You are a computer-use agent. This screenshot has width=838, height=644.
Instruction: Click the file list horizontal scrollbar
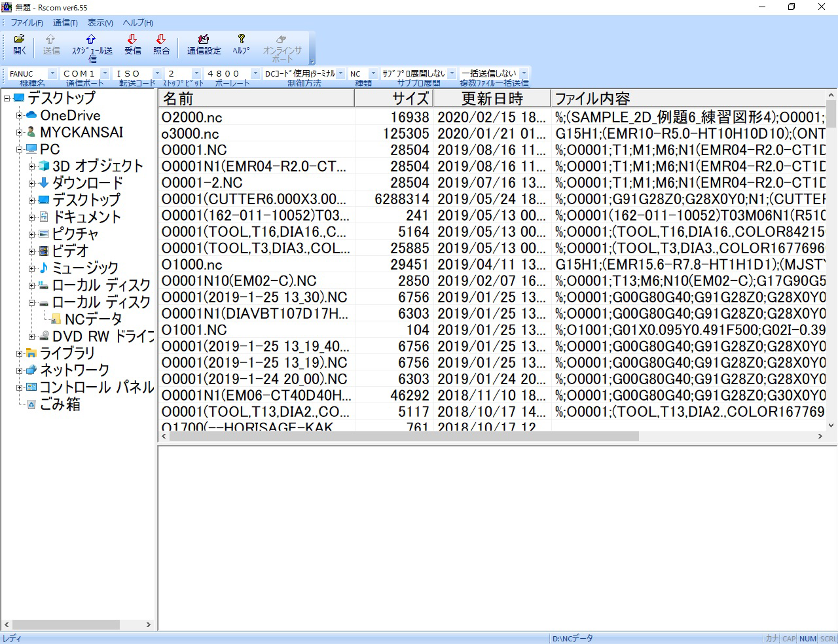[x=492, y=436]
